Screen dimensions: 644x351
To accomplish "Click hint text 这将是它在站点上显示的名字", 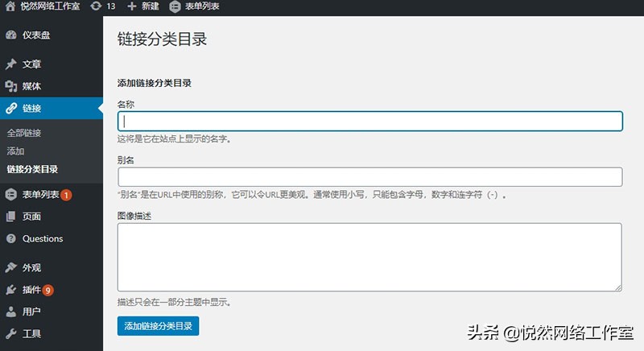I will tap(174, 138).
